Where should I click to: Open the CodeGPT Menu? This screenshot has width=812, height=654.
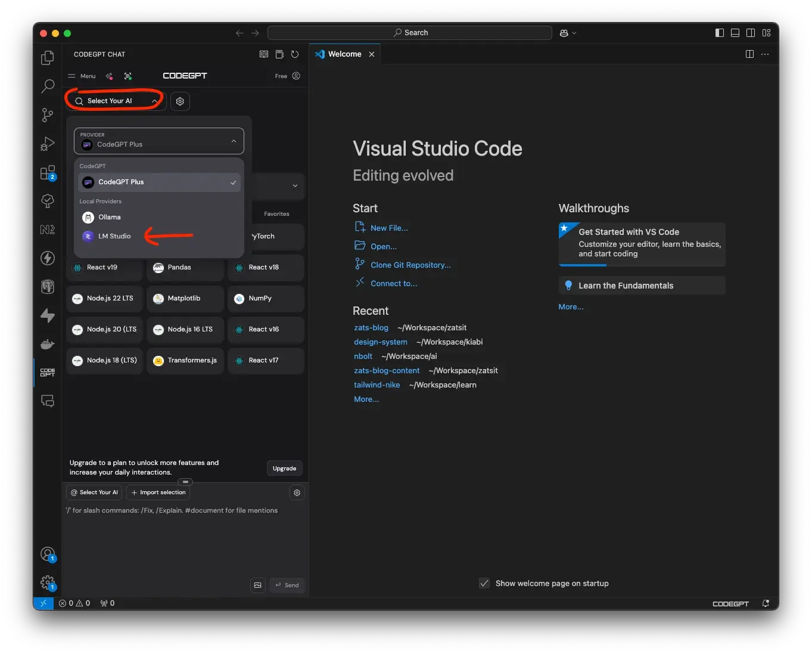pos(82,76)
